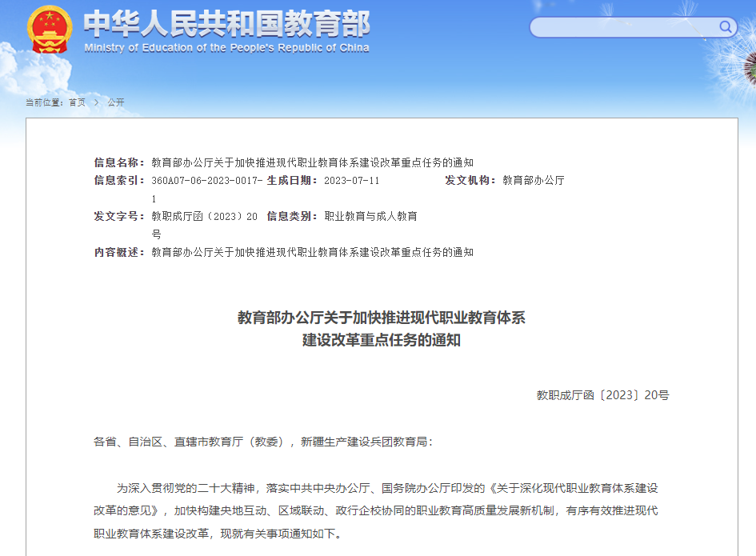Select the index number 360A07-06-2023-0017-
Image resolution: width=756 pixels, height=556 pixels.
point(206,181)
